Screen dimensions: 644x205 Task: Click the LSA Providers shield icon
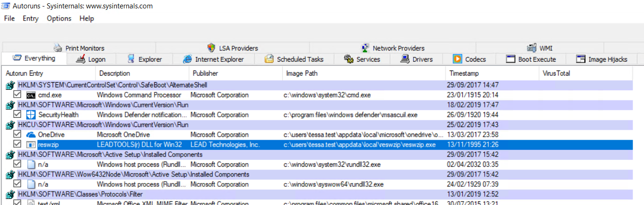211,48
